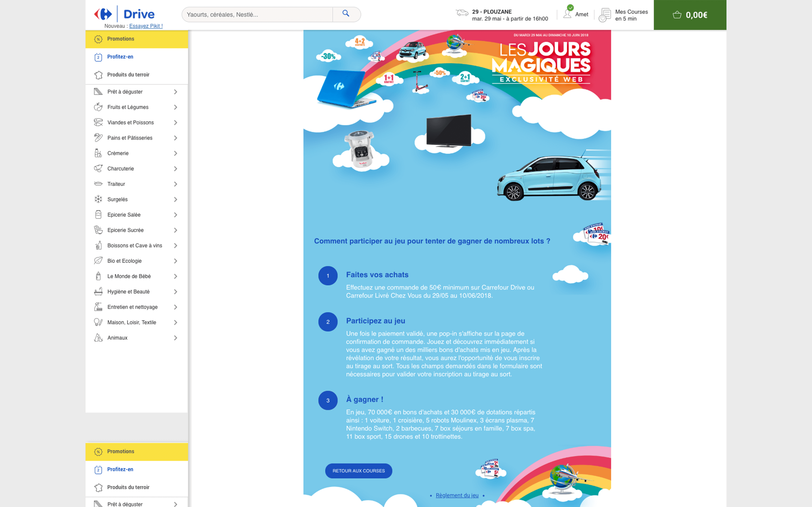The width and height of the screenshot is (812, 507).
Task: Expand the Surgelés chevron
Action: (175, 200)
